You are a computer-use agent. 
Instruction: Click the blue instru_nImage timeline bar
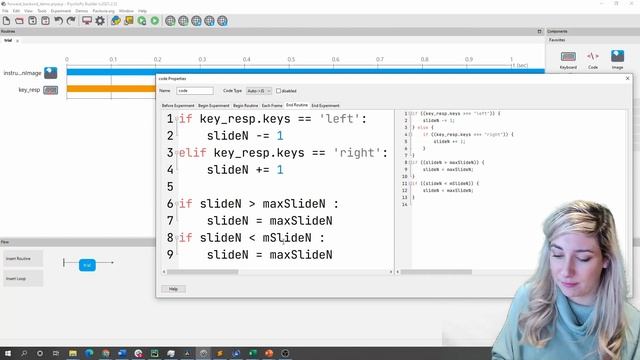tap(305, 71)
